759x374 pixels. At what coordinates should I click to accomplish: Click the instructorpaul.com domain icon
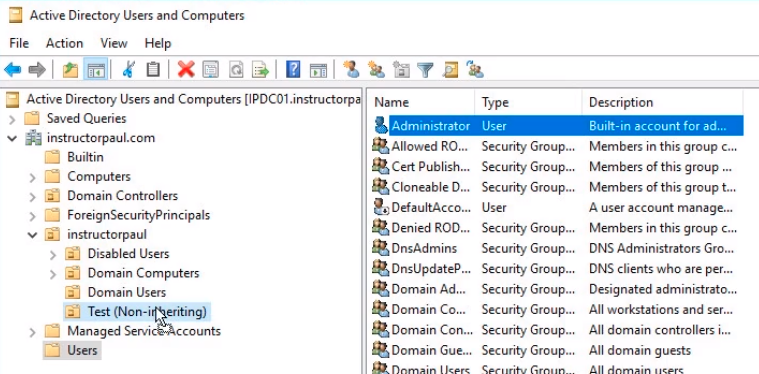coord(33,138)
